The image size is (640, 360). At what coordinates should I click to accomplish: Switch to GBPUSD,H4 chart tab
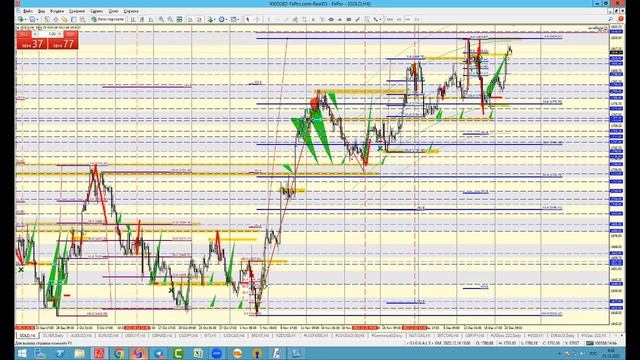coord(162,336)
